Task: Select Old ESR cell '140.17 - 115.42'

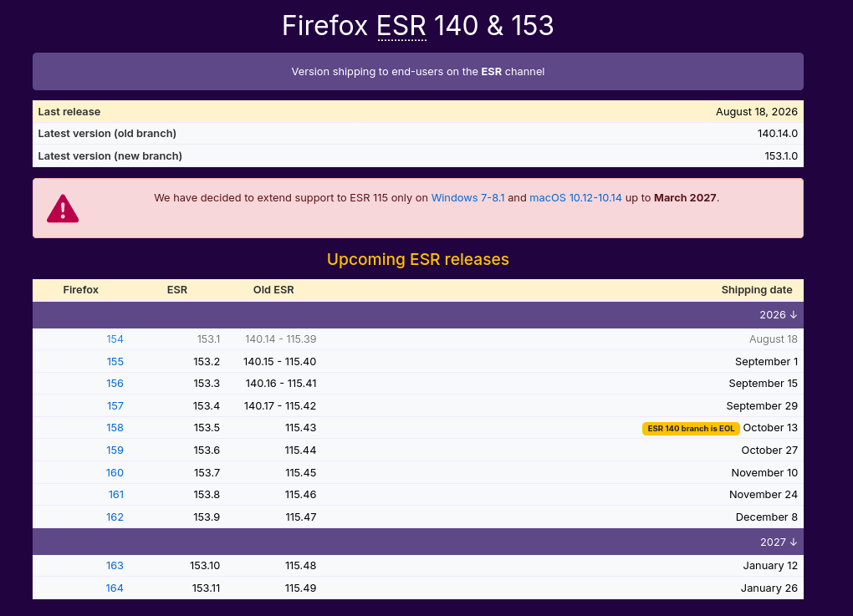Action: click(x=279, y=406)
